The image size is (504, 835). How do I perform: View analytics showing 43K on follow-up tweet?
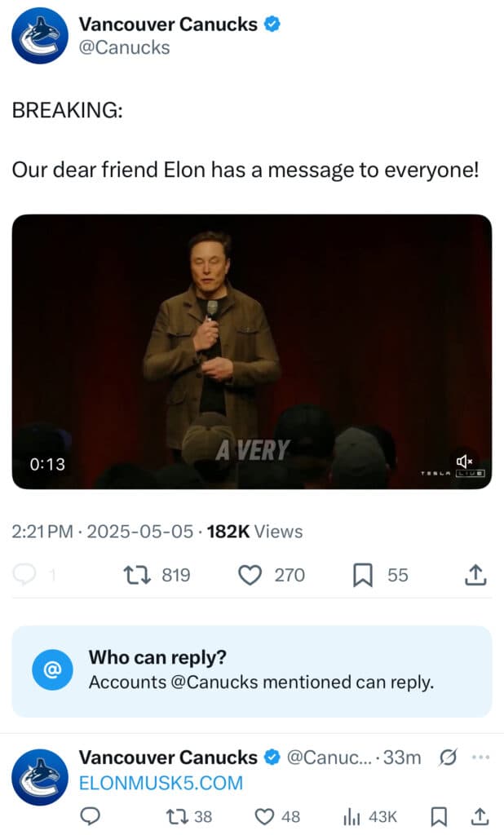pos(352,815)
